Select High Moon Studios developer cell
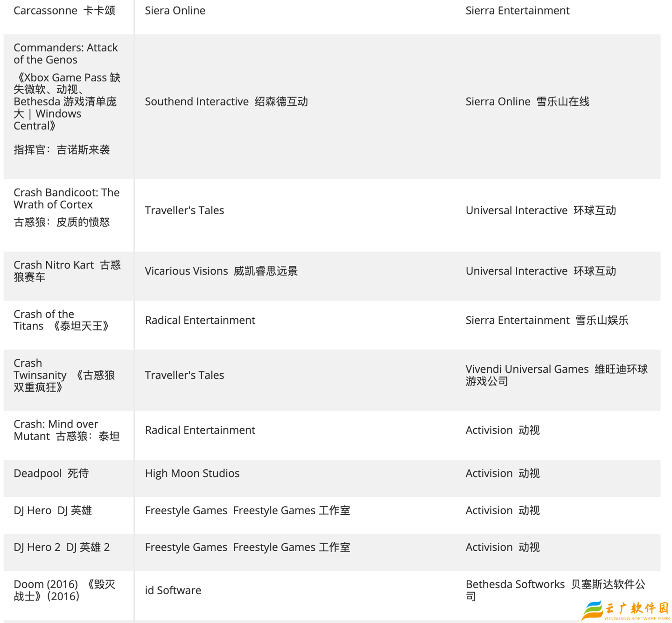The width and height of the screenshot is (672, 623). coord(192,474)
